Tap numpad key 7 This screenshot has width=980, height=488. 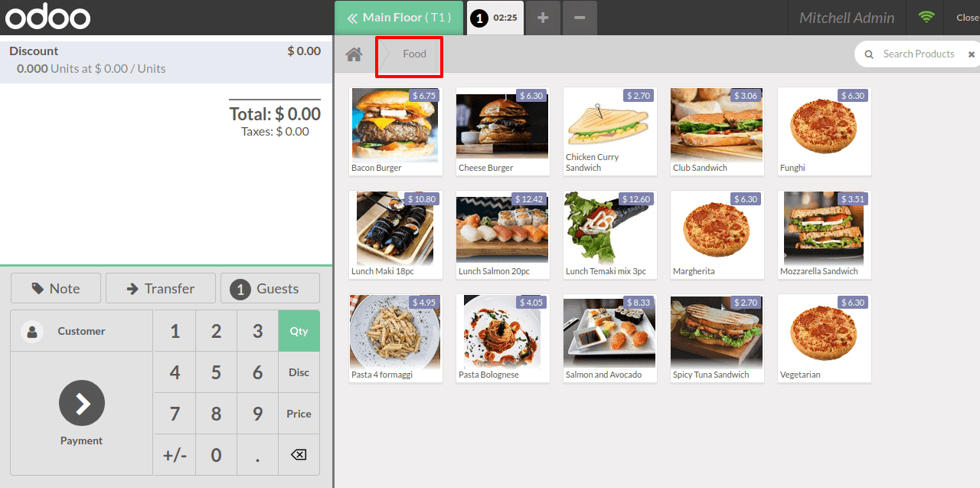[175, 414]
